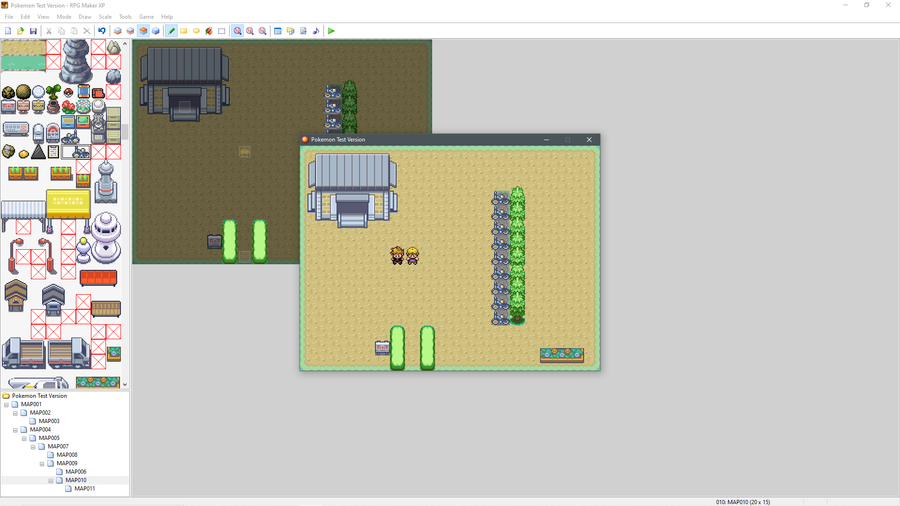Click the Pokemon Test Version game window title bar
The width and height of the screenshot is (900, 506).
click(x=450, y=139)
